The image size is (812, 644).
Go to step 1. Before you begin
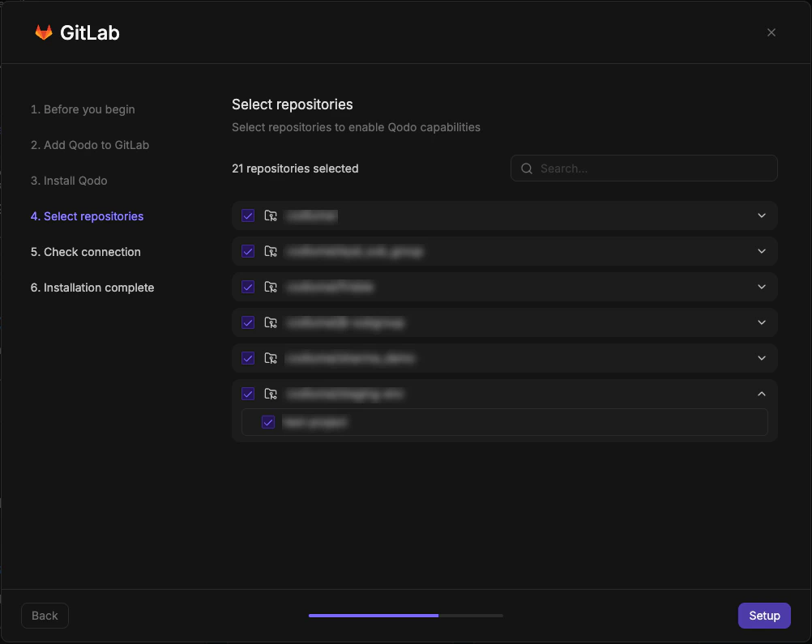click(x=83, y=109)
